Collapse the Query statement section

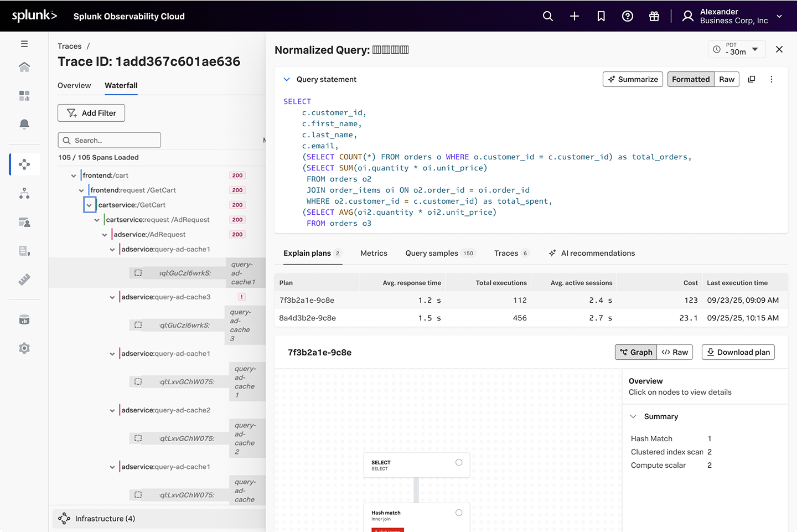[287, 79]
